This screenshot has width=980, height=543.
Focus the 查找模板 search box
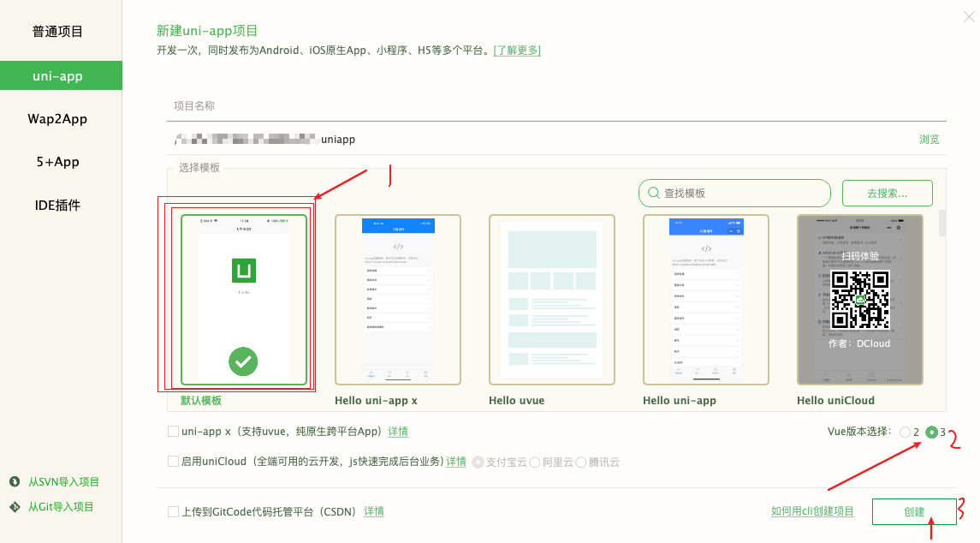[x=734, y=194]
